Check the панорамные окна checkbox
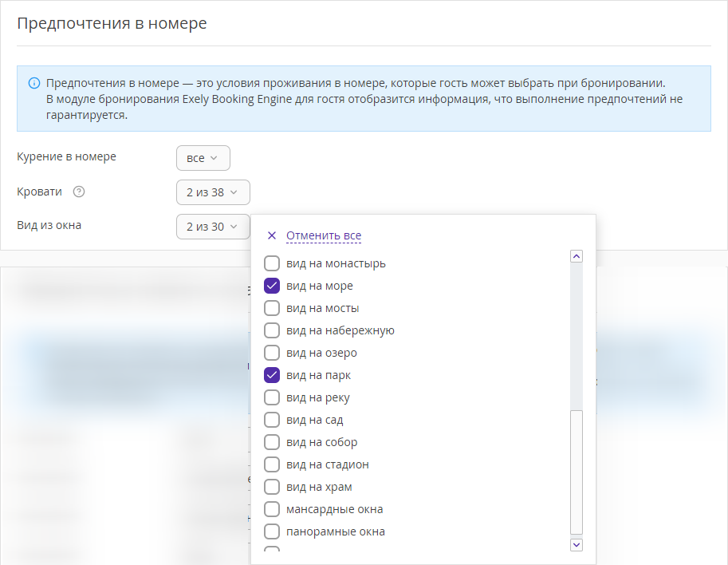 tap(272, 531)
